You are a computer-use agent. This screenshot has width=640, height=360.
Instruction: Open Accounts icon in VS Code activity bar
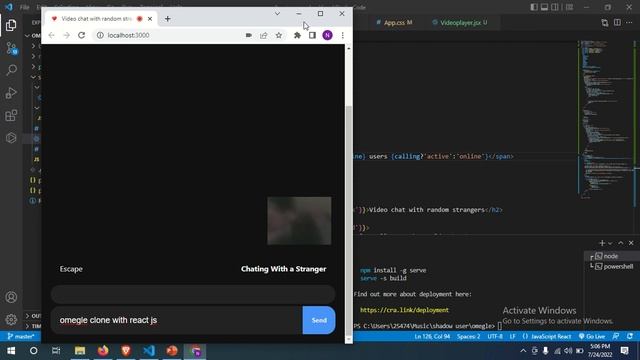pos(11,297)
